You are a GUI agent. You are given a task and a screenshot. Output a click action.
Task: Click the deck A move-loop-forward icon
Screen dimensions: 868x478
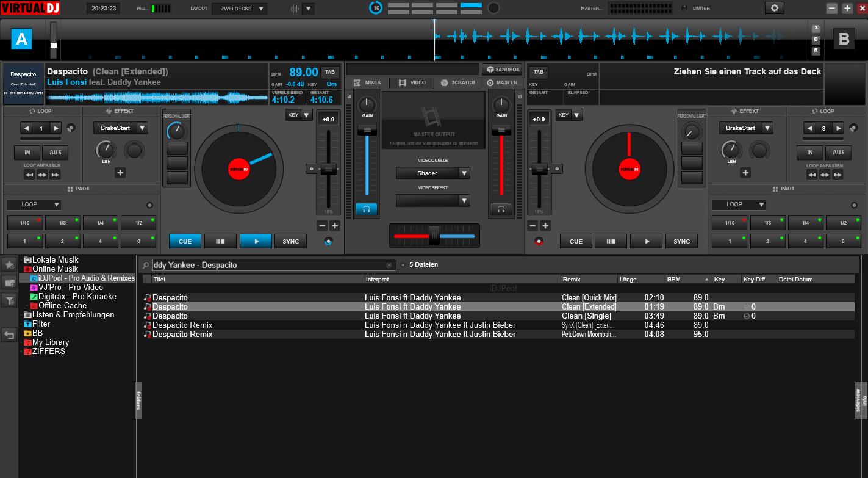pyautogui.click(x=55, y=175)
